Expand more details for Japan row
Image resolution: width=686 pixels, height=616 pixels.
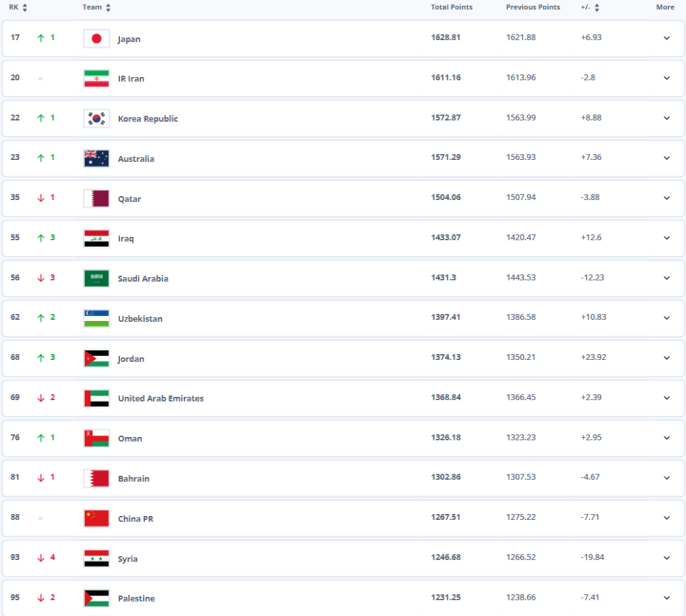click(667, 39)
